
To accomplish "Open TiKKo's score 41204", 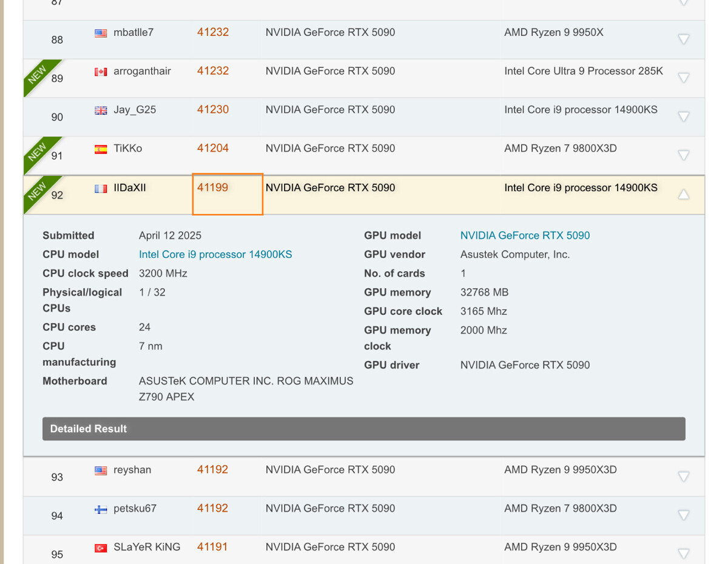I will (213, 149).
